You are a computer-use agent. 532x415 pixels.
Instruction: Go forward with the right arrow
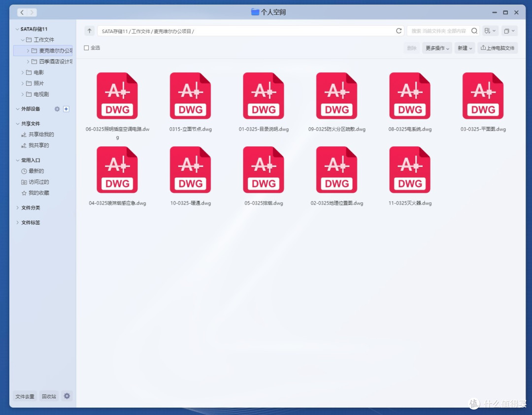coord(32,12)
